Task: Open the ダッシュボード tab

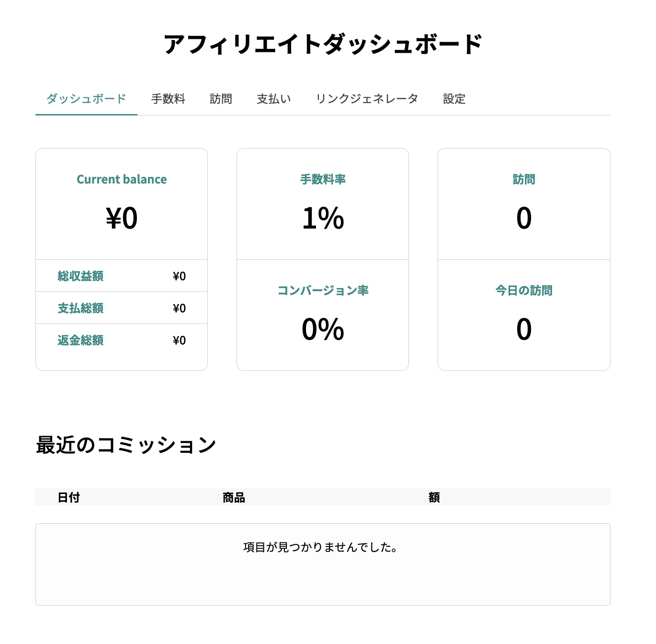Action: tap(86, 99)
